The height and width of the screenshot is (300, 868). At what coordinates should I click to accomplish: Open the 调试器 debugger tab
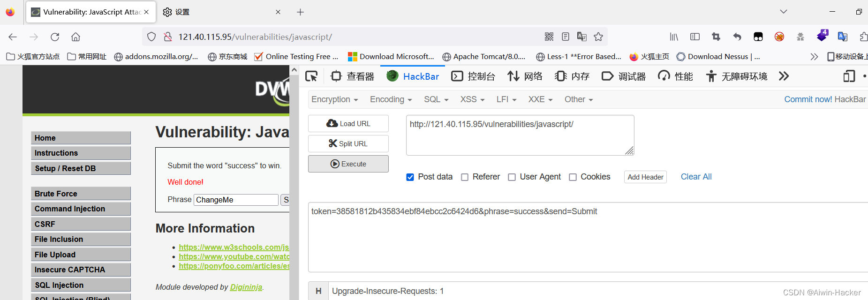pos(624,76)
